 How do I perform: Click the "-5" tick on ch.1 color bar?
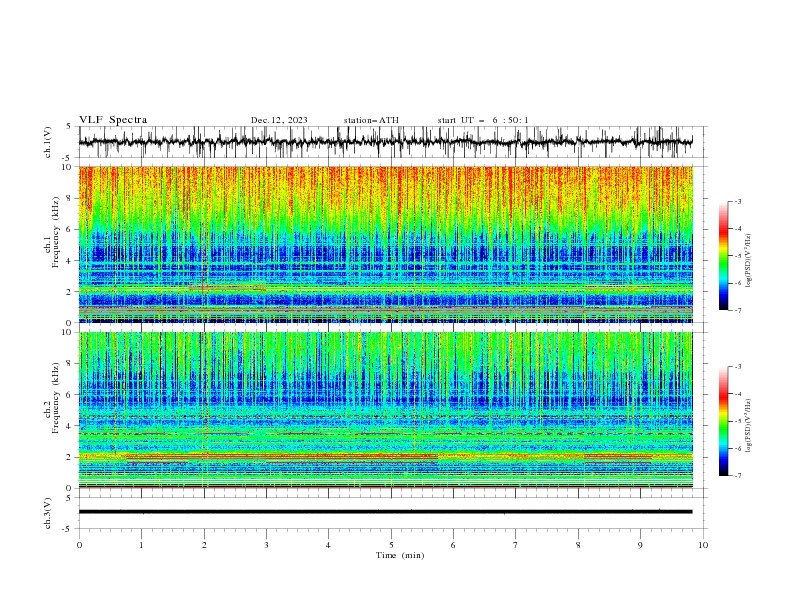[738, 256]
